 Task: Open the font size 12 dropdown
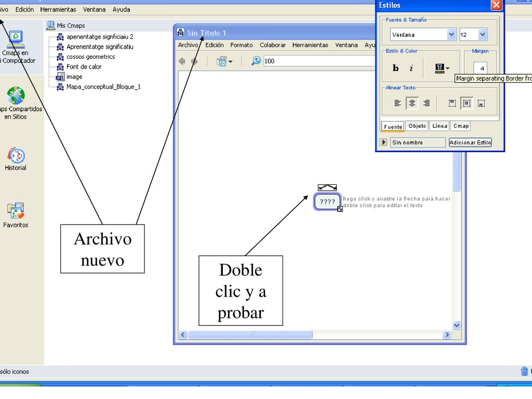tap(483, 34)
